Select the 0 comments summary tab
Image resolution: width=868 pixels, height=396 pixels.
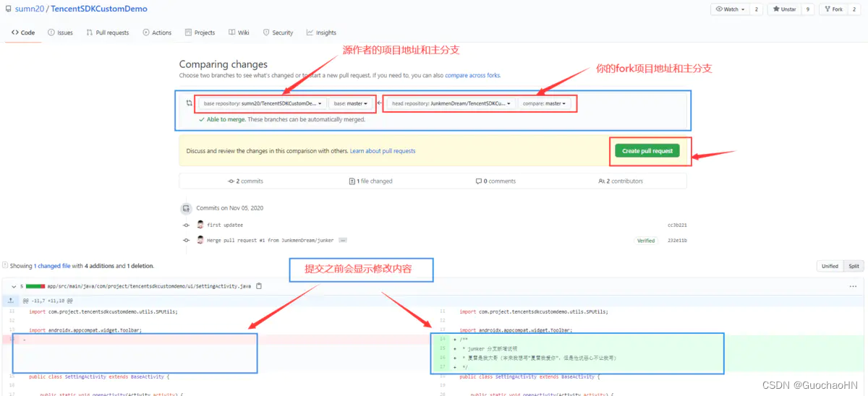tap(495, 181)
